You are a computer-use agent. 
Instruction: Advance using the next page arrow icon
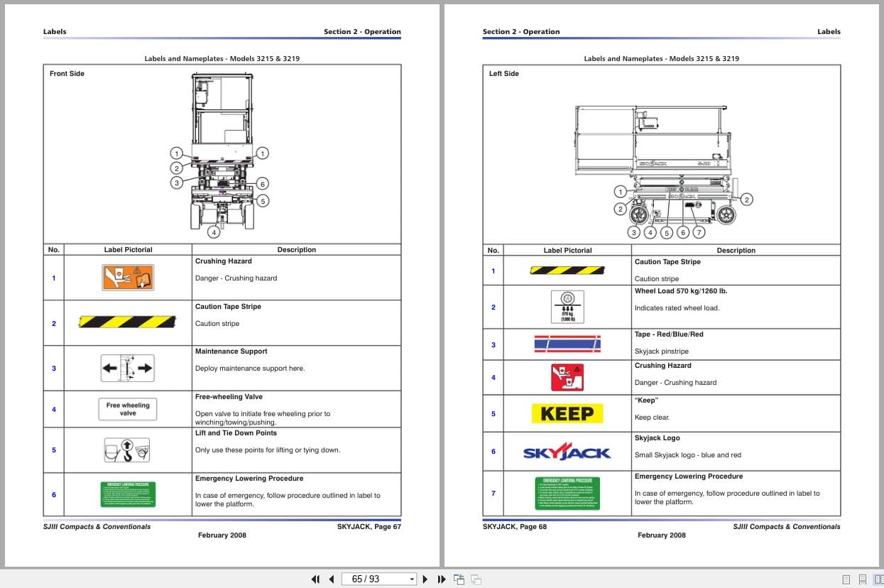coord(425,579)
